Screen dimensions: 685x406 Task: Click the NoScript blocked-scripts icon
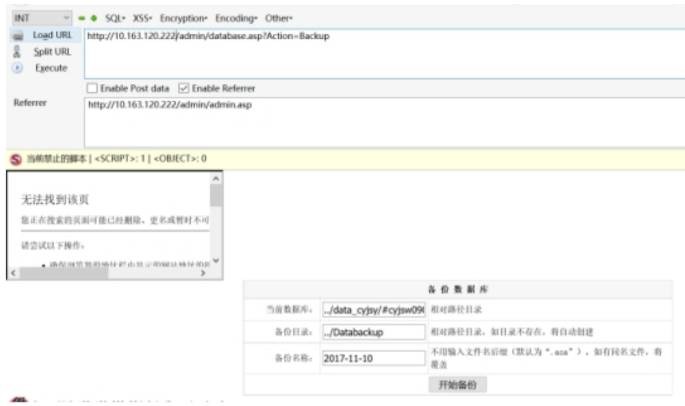point(15,158)
